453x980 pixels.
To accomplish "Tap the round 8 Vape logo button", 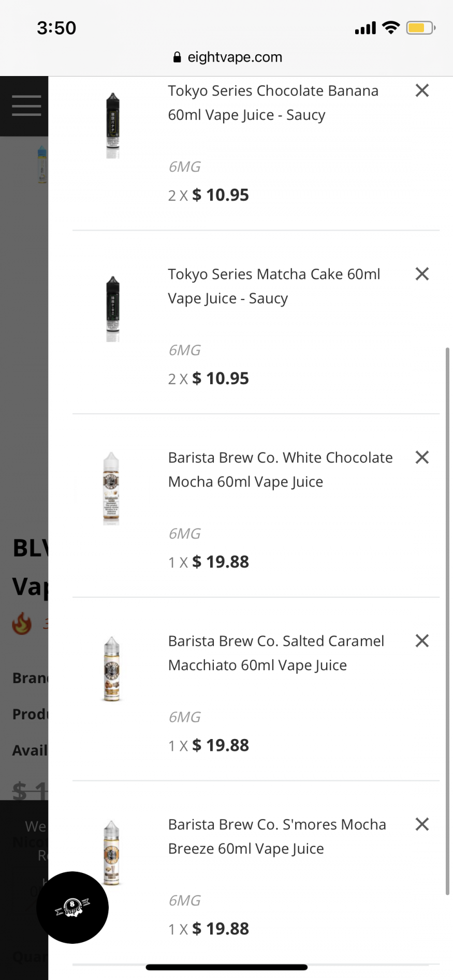I will [x=72, y=907].
